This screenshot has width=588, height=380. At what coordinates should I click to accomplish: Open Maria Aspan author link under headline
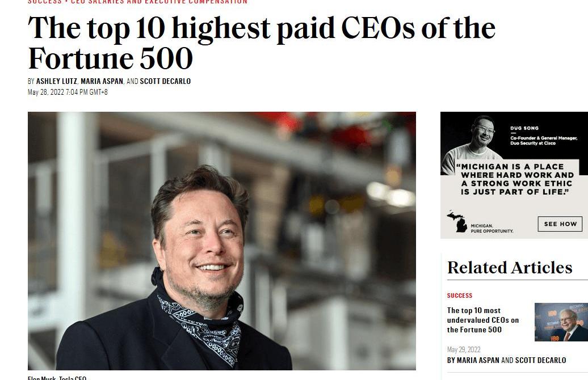(x=102, y=81)
